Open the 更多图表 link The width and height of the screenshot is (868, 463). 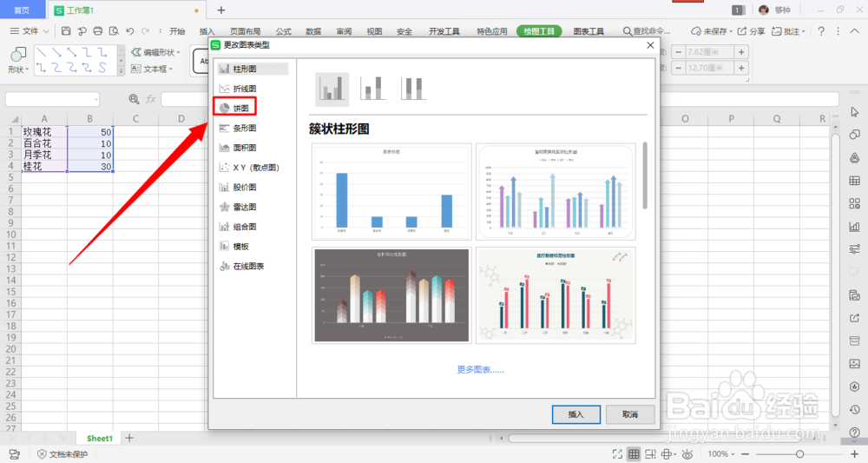pos(480,369)
